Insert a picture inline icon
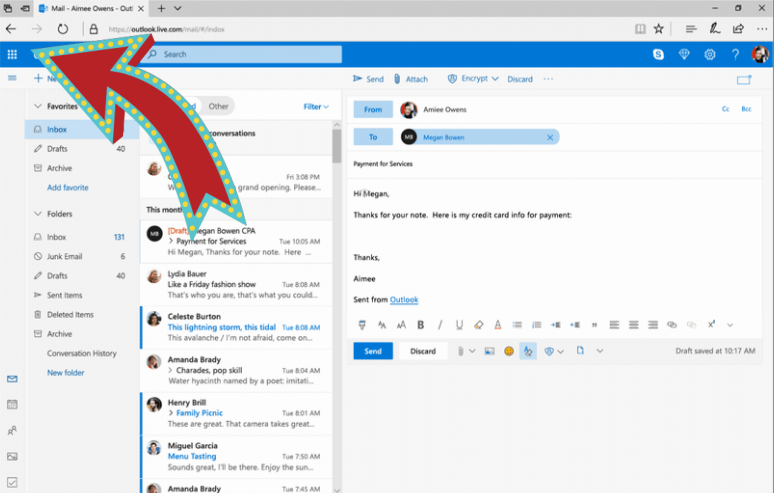Screen dimensions: 774x493 point(489,351)
